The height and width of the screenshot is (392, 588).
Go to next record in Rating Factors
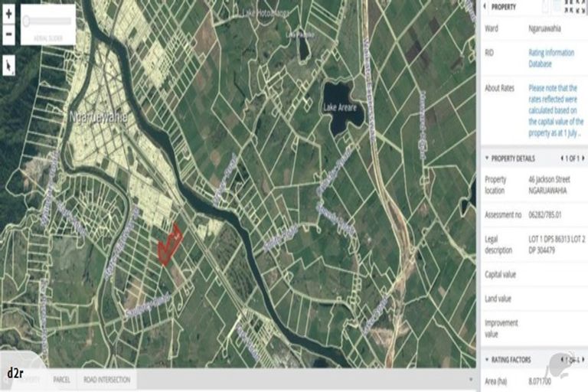pyautogui.click(x=583, y=359)
